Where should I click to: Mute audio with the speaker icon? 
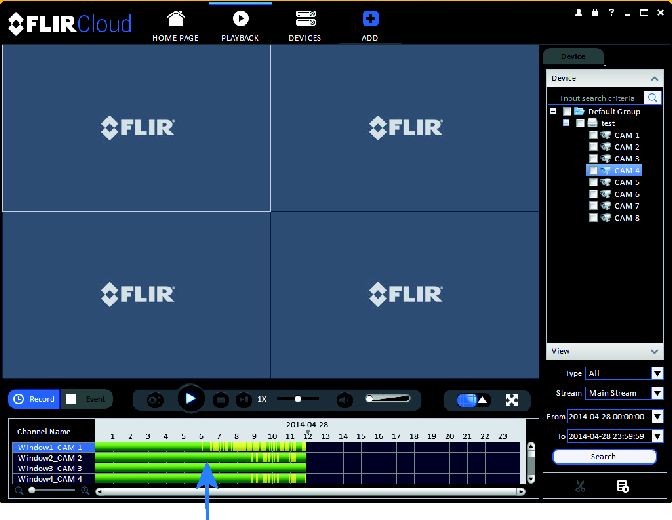click(x=344, y=400)
